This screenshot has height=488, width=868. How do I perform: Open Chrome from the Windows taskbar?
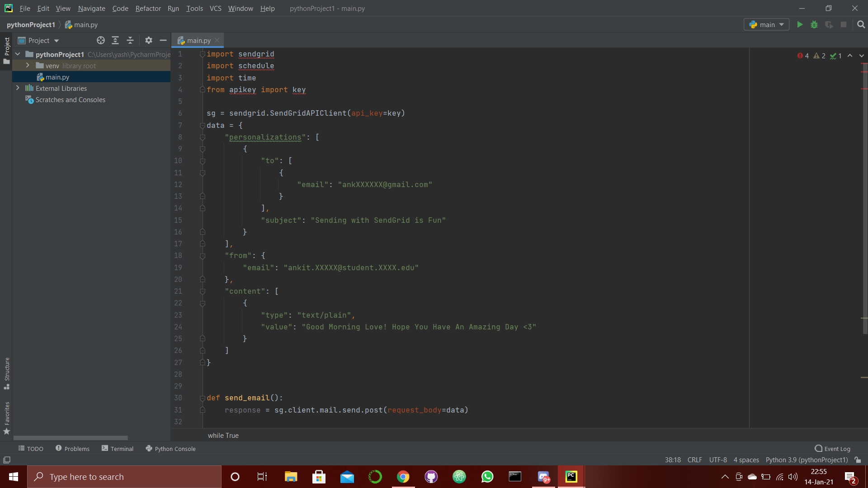(403, 477)
